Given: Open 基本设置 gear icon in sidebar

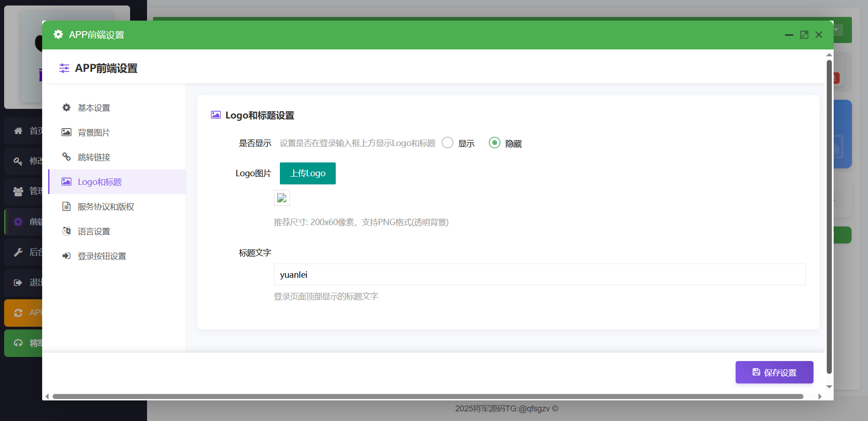Looking at the screenshot, I should 66,108.
